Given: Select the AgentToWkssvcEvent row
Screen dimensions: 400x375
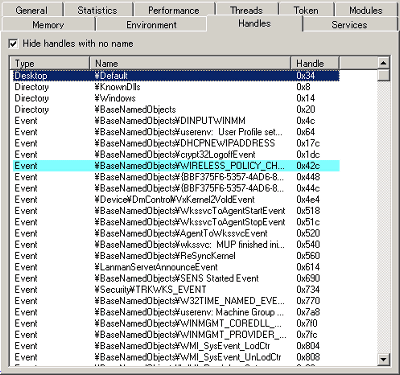Looking at the screenshot, I should pyautogui.click(x=176, y=233).
